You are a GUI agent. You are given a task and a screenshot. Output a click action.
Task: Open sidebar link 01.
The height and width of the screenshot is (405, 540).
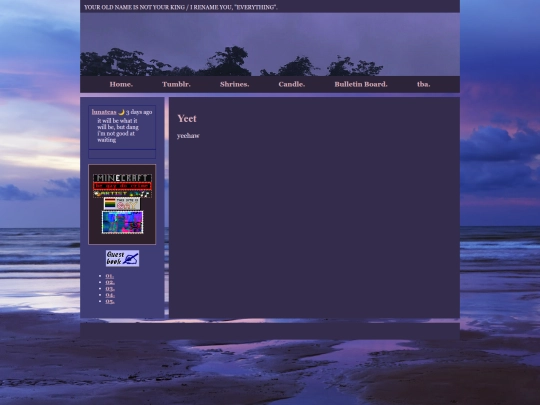pos(110,276)
